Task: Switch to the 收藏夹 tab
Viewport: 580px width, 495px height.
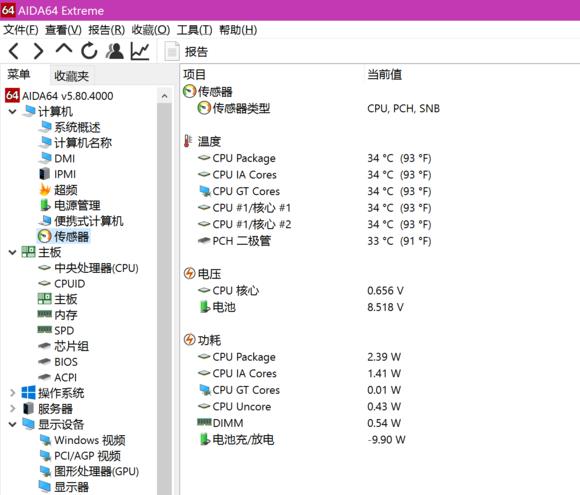Action: (x=71, y=76)
